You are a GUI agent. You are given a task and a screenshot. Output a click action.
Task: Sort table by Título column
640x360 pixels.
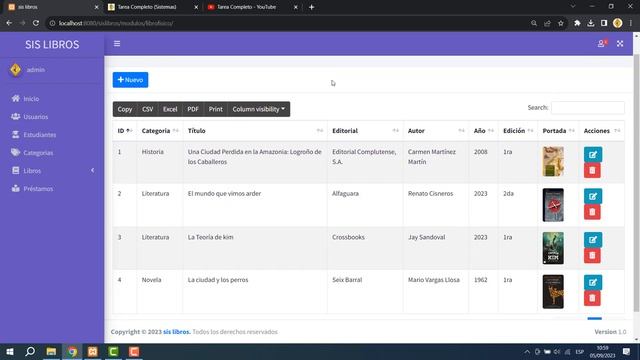click(x=255, y=131)
